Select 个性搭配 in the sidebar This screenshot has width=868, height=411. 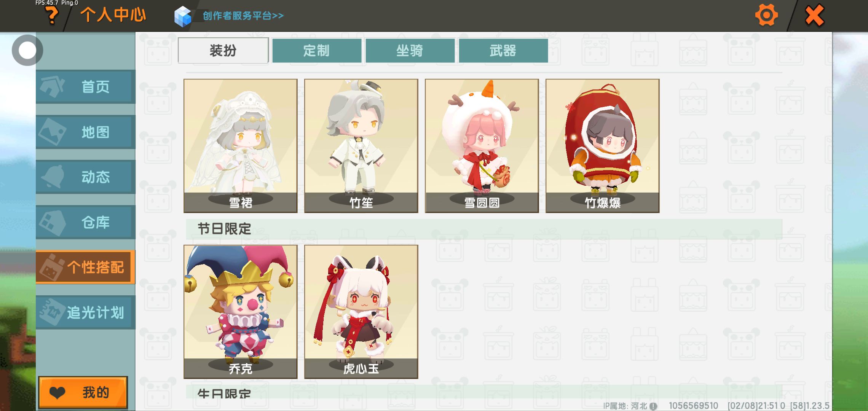pyautogui.click(x=86, y=267)
